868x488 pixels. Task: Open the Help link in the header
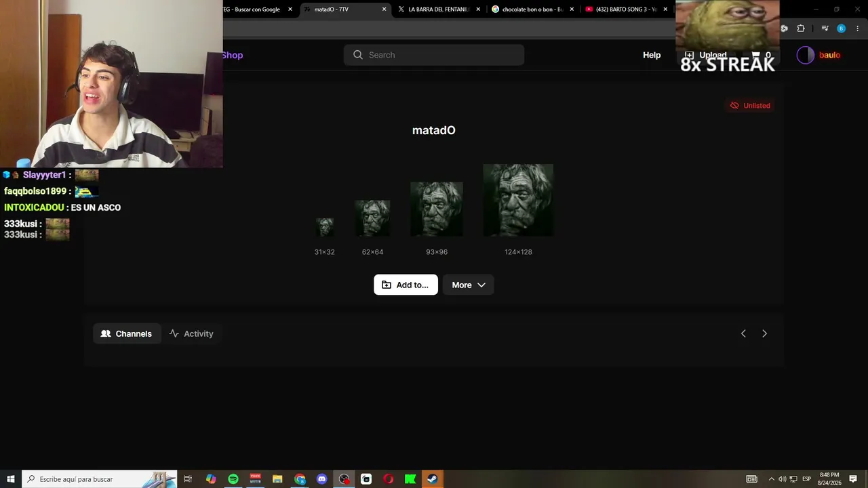(x=652, y=55)
